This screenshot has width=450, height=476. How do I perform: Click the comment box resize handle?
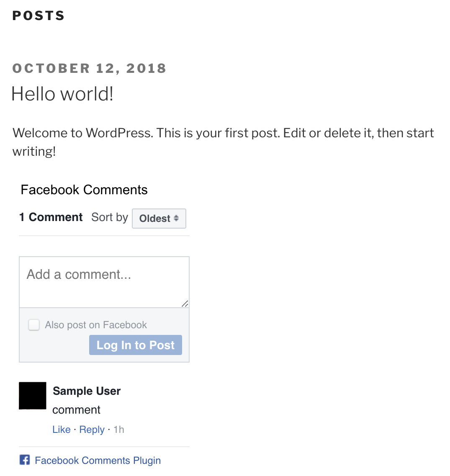[185, 304]
